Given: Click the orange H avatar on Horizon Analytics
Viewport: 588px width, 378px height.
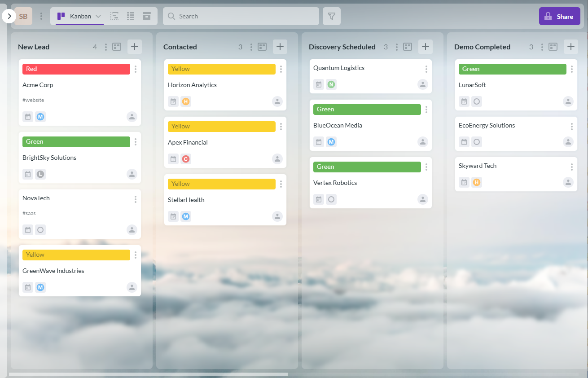Looking at the screenshot, I should coord(186,101).
